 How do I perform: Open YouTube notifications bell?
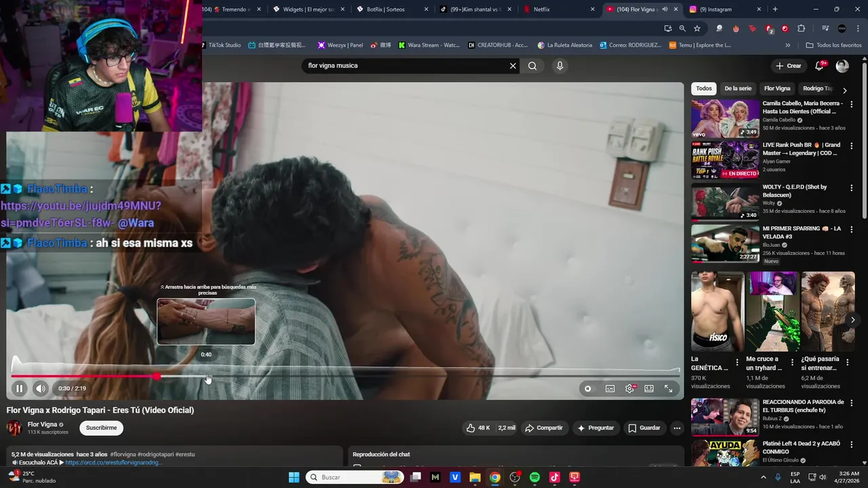point(819,66)
